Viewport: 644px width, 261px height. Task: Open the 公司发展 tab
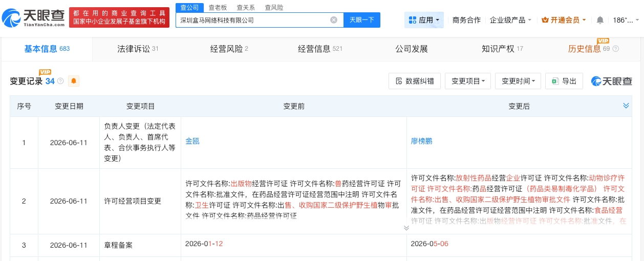click(411, 49)
